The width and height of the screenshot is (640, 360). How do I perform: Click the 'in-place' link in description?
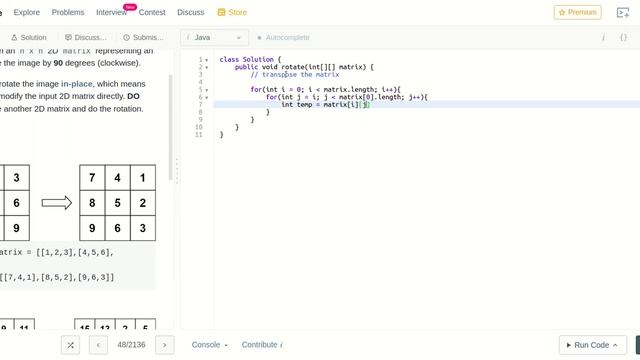coord(77,84)
